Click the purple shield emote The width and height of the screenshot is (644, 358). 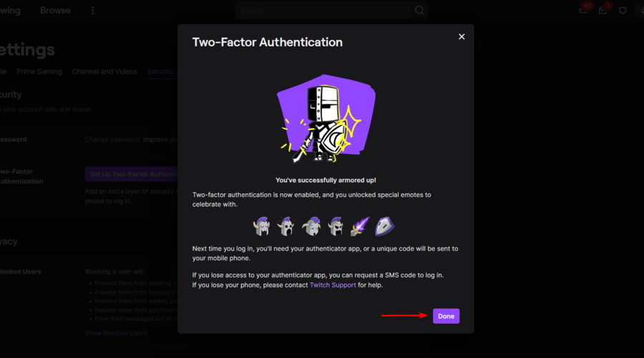(x=385, y=226)
